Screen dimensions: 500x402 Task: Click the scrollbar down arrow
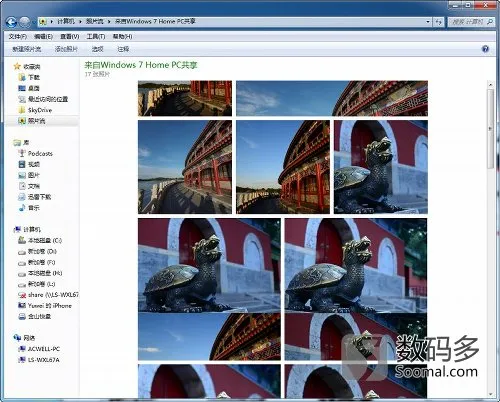pyautogui.click(x=490, y=394)
